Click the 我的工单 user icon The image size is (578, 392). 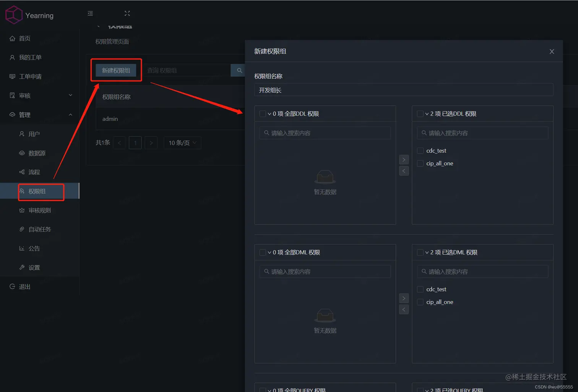(12, 57)
